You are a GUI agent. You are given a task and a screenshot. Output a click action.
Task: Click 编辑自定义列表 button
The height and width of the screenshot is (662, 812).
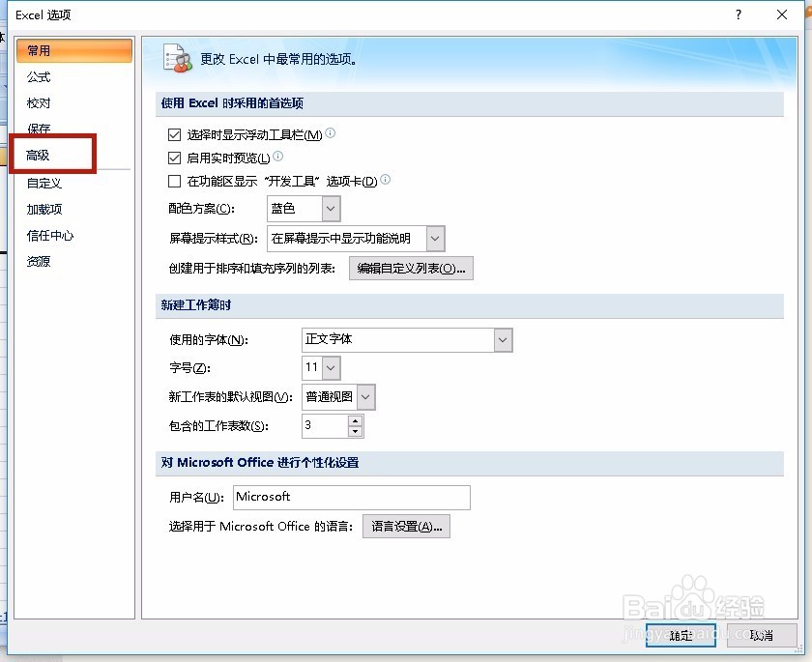[411, 268]
